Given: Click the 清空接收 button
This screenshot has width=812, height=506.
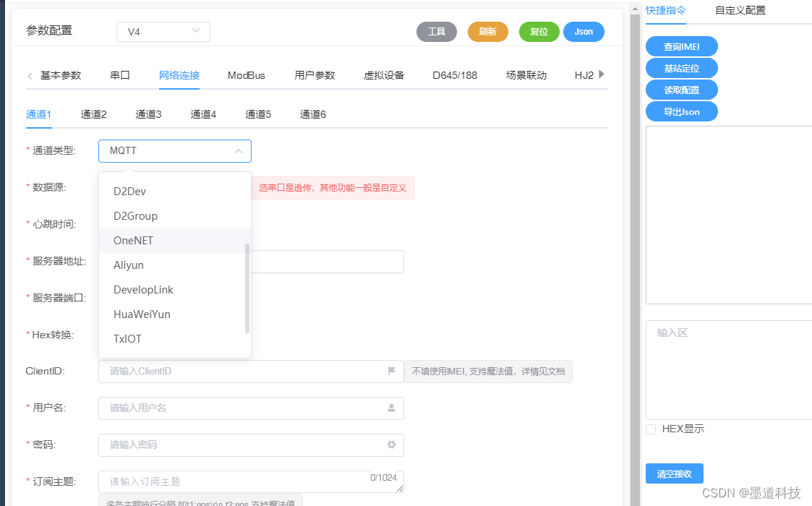Looking at the screenshot, I should pos(674,473).
